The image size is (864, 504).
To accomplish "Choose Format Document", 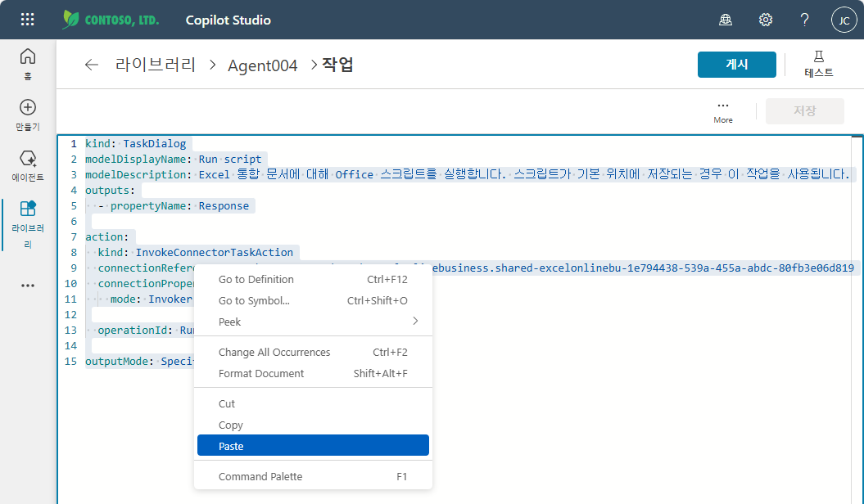I will point(313,374).
